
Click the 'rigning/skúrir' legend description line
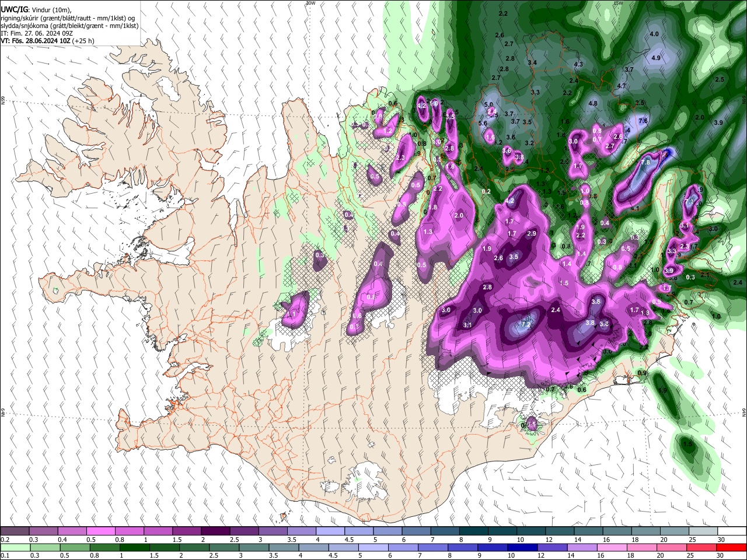(x=68, y=18)
